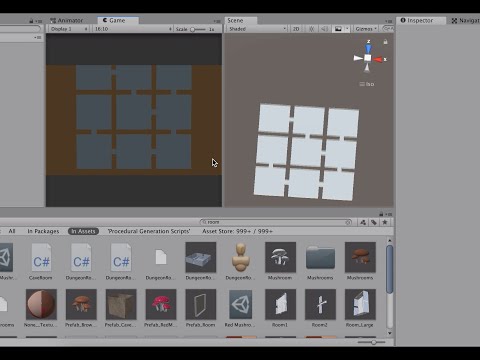Click the center cube of the scene gizmo
Viewport: 480px width, 360px height.
pyautogui.click(x=368, y=58)
